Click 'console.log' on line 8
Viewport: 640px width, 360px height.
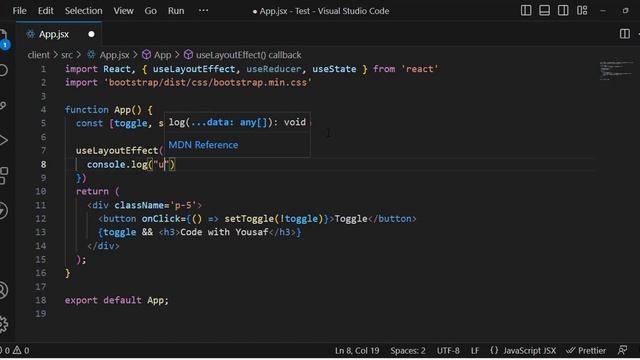tap(117, 164)
